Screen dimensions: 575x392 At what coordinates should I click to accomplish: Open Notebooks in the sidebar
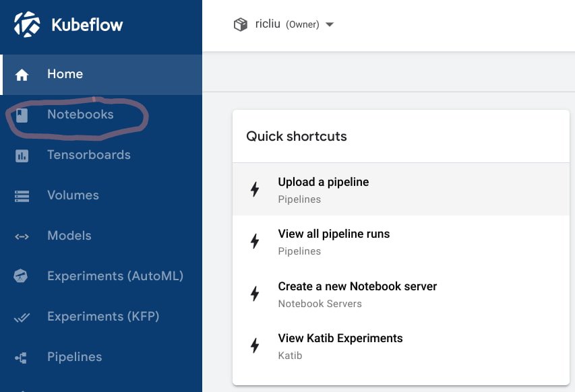(x=101, y=115)
